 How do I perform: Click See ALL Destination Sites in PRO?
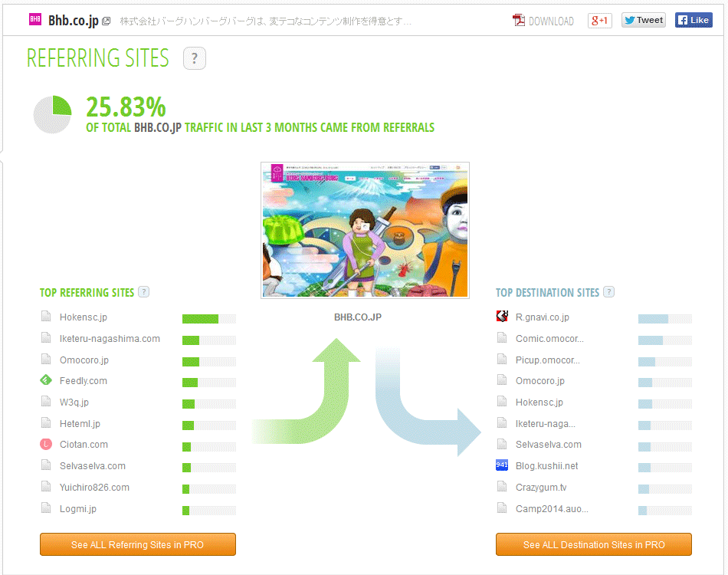(x=594, y=544)
